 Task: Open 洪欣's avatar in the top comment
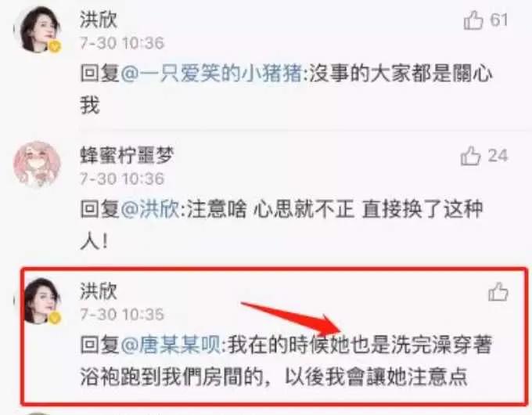38,30
